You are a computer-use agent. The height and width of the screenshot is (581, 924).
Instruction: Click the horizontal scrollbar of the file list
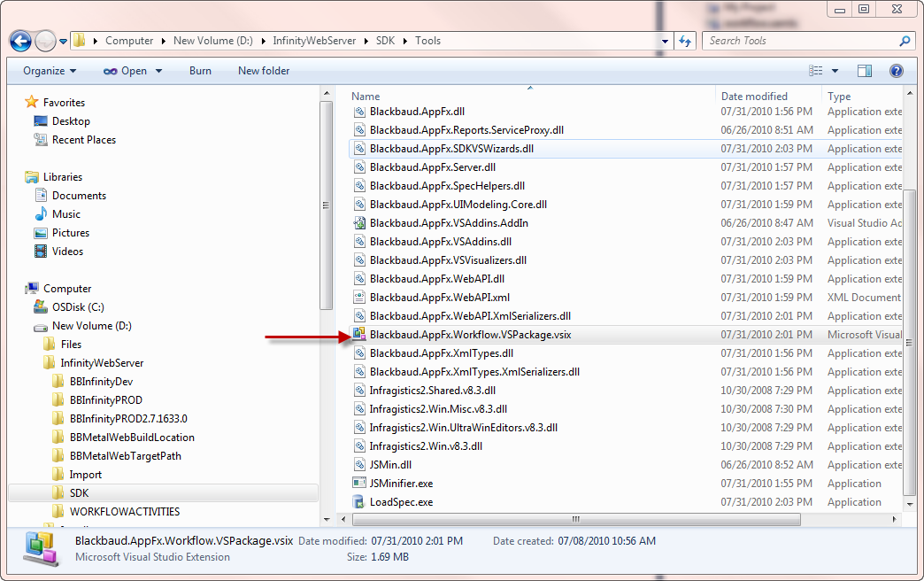[x=576, y=520]
